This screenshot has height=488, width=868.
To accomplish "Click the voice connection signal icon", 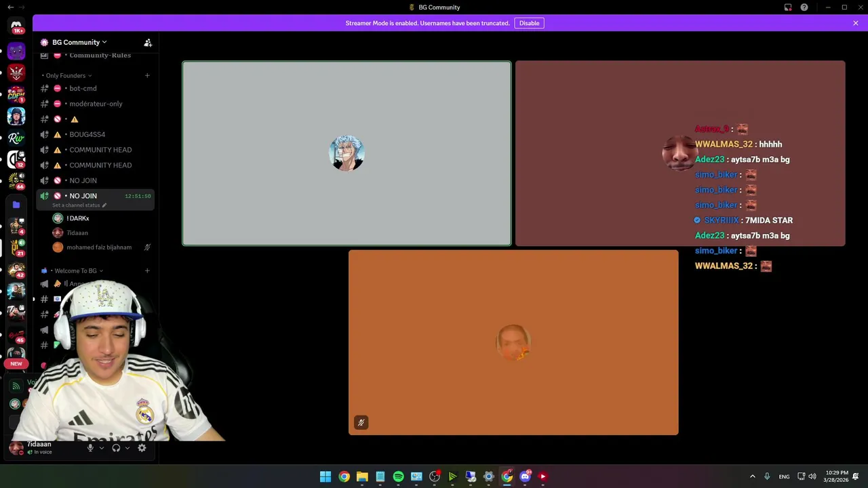I will pyautogui.click(x=16, y=386).
